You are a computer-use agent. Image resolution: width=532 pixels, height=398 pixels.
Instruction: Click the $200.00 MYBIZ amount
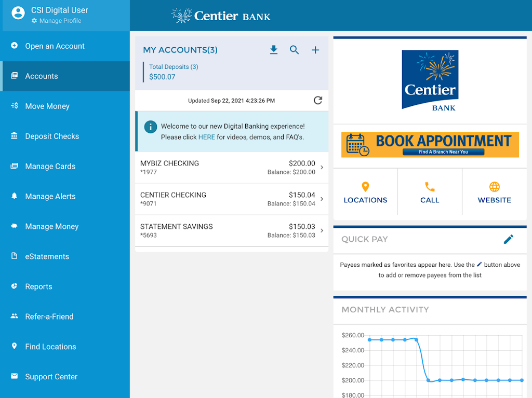tap(302, 163)
